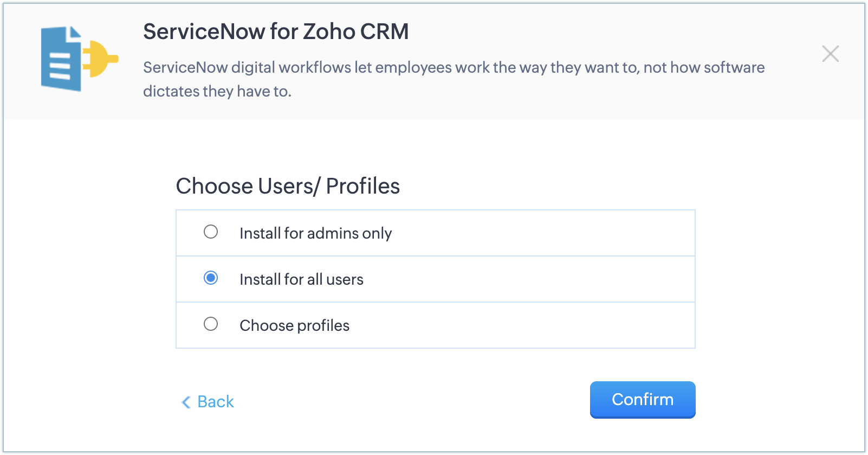The image size is (868, 455).
Task: Click the "Choose Users/ Profiles" heading
Action: 288,186
